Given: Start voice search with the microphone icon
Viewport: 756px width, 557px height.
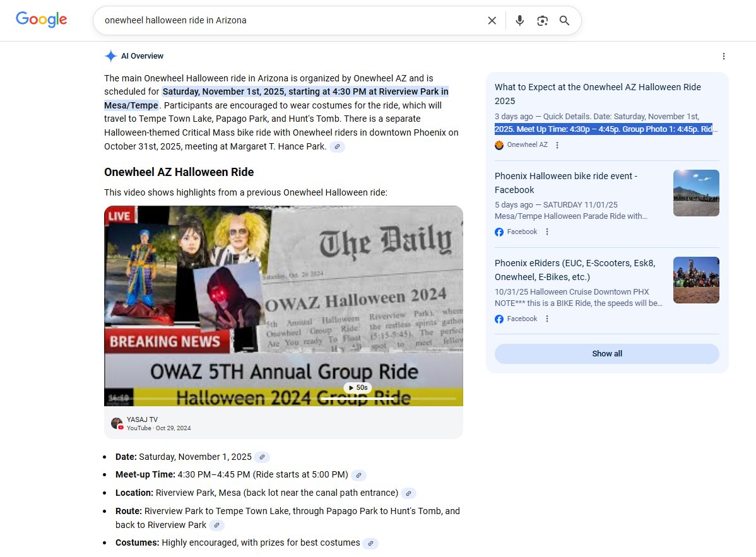Looking at the screenshot, I should tap(520, 20).
